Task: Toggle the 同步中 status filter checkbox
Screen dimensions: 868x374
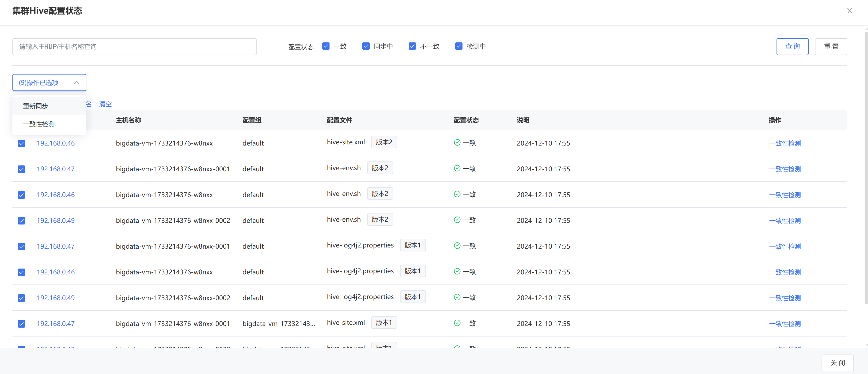Action: coord(366,46)
